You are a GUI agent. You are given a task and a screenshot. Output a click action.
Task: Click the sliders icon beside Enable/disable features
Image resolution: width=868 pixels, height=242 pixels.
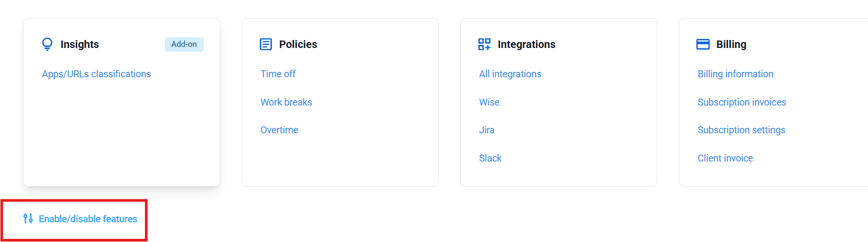[28, 219]
